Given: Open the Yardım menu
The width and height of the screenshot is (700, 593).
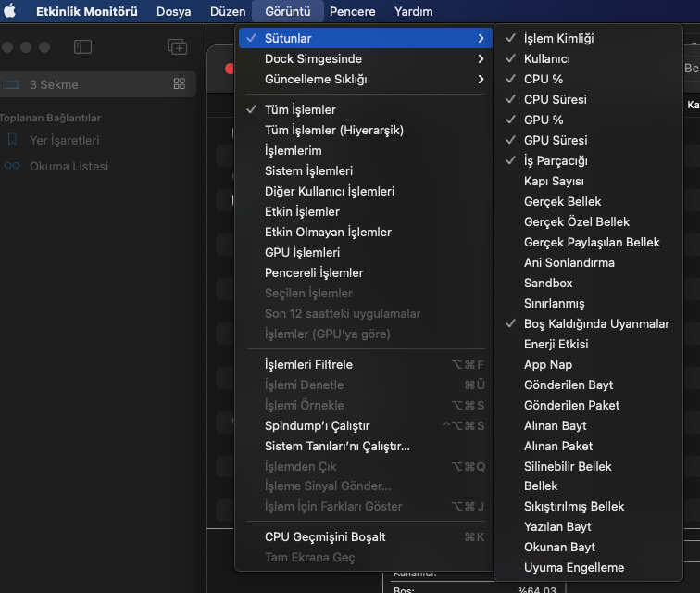Looking at the screenshot, I should pyautogui.click(x=413, y=11).
